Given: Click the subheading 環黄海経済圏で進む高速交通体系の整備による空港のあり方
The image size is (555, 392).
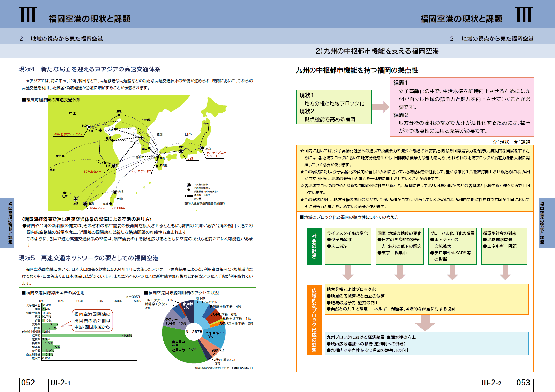Looking at the screenshot, I should (87, 219).
